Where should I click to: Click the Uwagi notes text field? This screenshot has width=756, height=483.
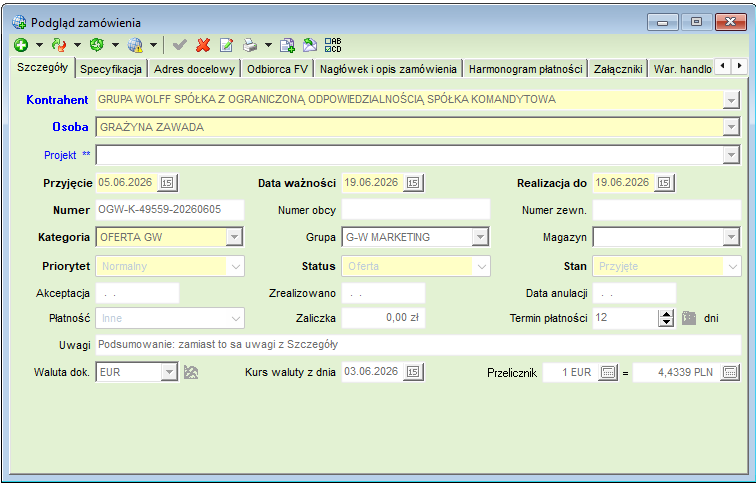coord(418,345)
